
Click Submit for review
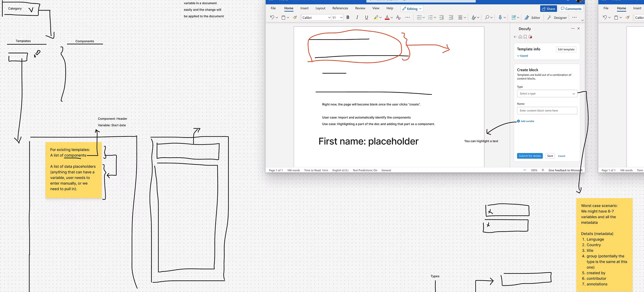pos(530,156)
